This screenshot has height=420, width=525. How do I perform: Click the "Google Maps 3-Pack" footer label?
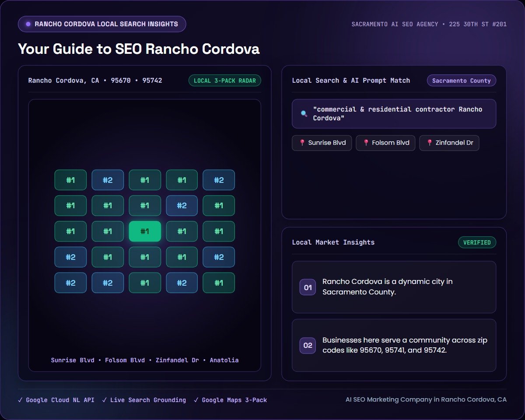234,400
